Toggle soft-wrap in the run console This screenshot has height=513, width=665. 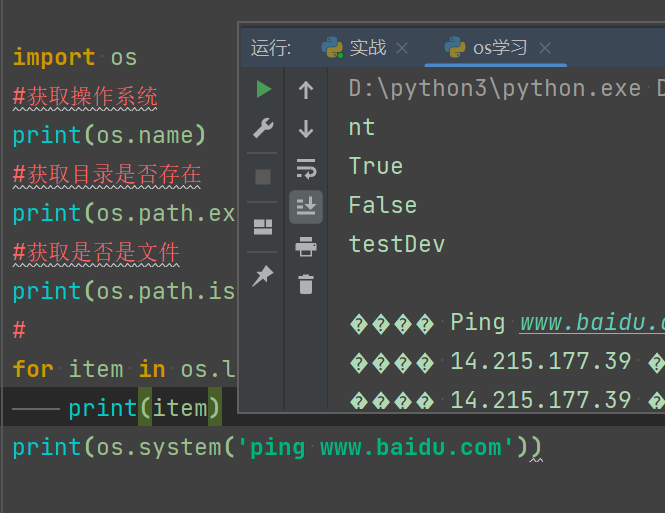(306, 168)
